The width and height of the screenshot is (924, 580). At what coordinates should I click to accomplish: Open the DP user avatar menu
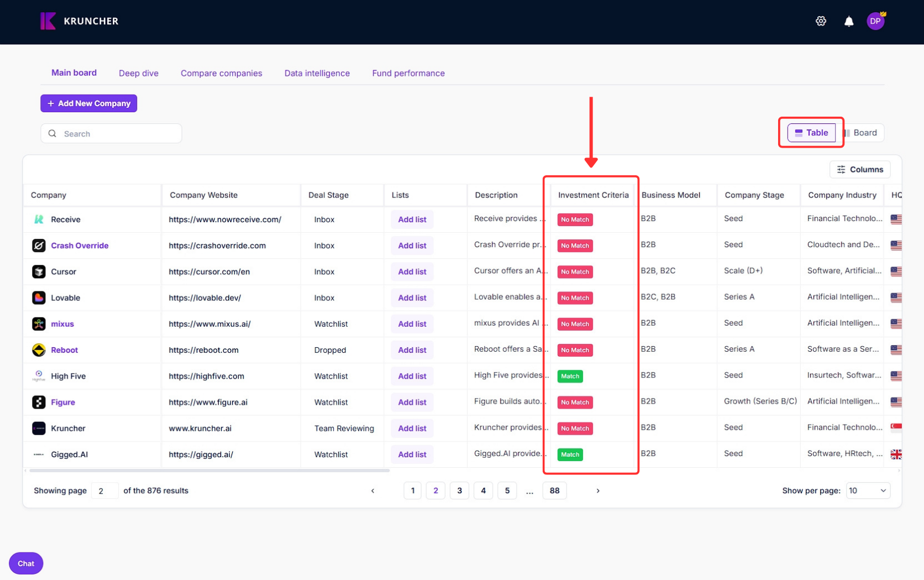coord(875,21)
